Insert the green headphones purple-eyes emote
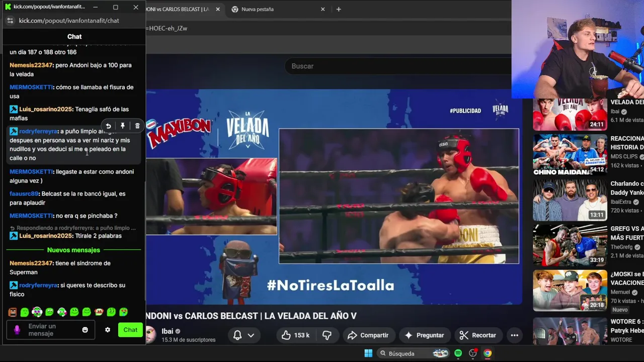The image size is (644, 362). click(x=37, y=312)
